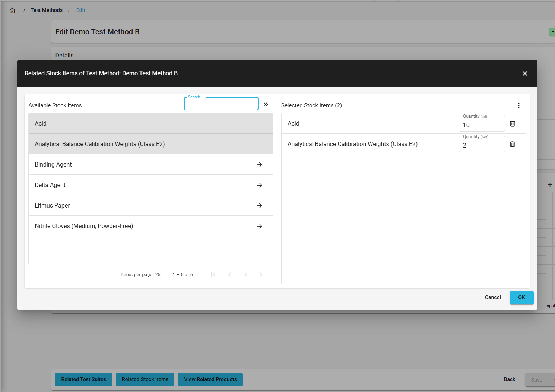555x392 pixels.
Task: Click Items per page 25 label
Action: pyautogui.click(x=140, y=275)
